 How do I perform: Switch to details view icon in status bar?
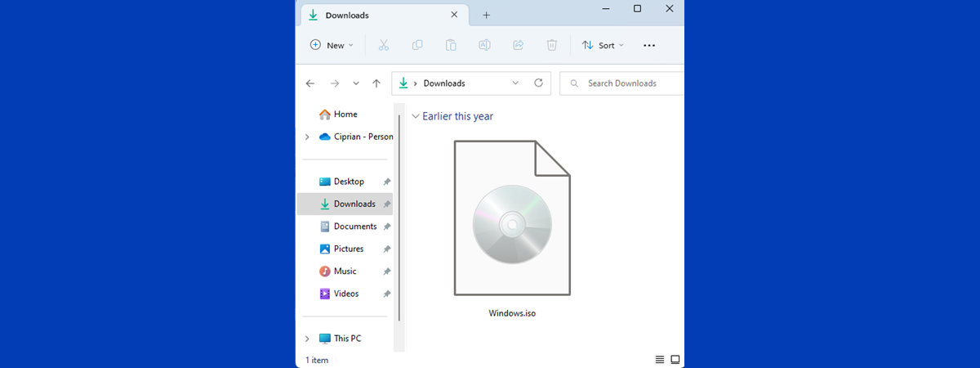(660, 360)
